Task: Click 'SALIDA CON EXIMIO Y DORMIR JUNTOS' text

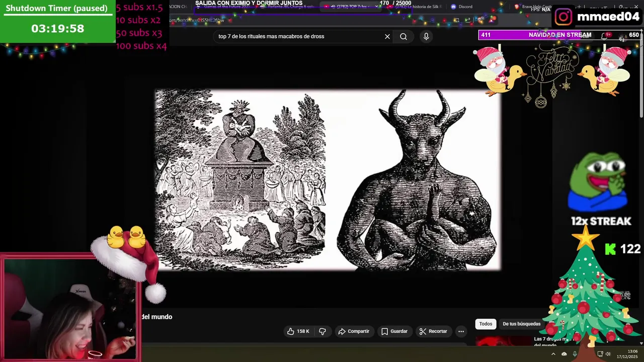Action: coord(249,3)
